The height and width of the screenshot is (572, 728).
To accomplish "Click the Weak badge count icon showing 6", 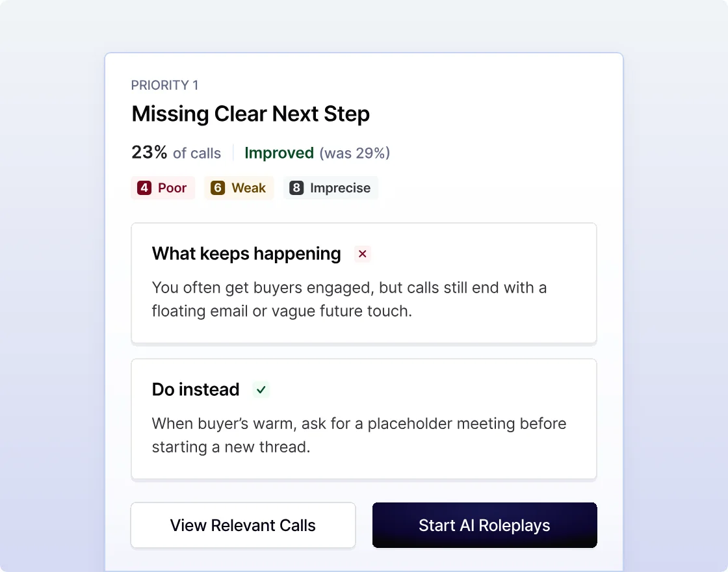I will tap(218, 188).
